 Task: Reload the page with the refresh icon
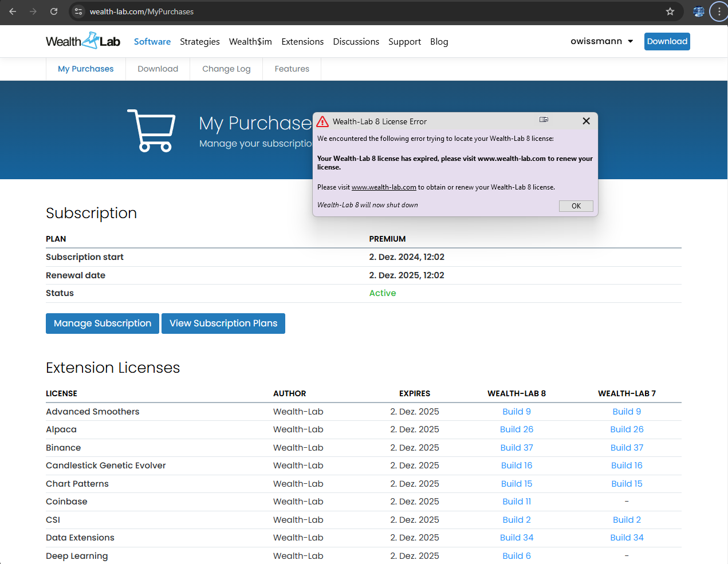tap(54, 11)
